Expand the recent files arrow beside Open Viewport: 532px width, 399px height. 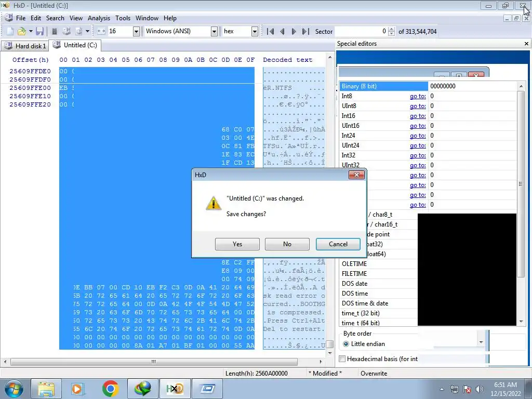coord(31,31)
